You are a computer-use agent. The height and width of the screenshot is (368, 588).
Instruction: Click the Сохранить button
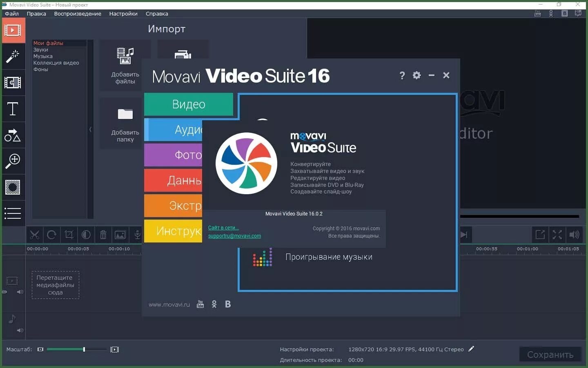click(x=550, y=355)
